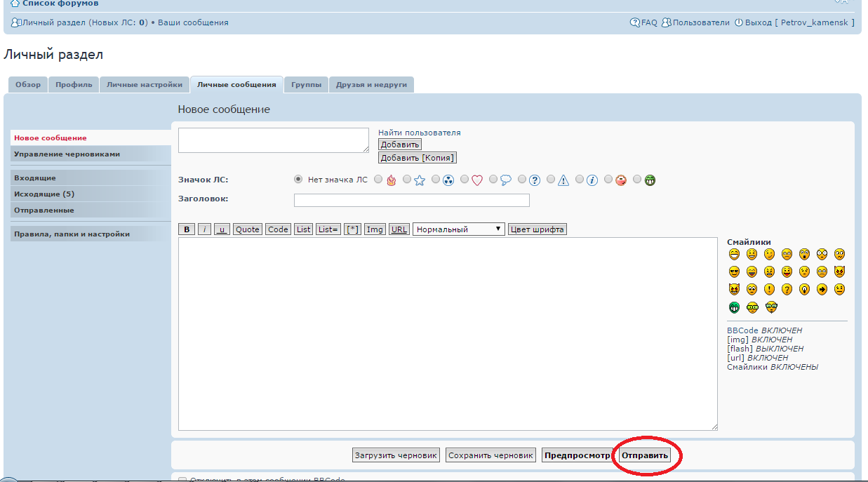This screenshot has width=868, height=482.
Task: Insert the lightbulb idea smiley
Action: [x=804, y=289]
